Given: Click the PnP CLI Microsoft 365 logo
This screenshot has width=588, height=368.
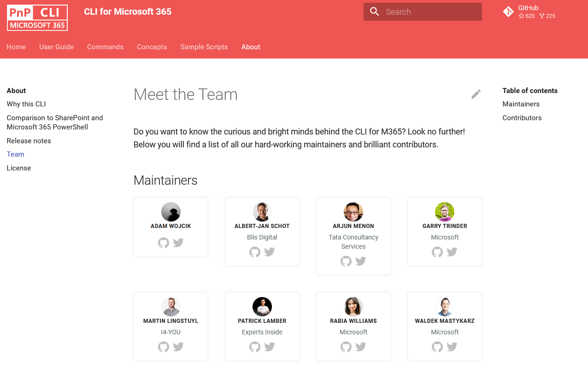Looking at the screenshot, I should 37,18.
